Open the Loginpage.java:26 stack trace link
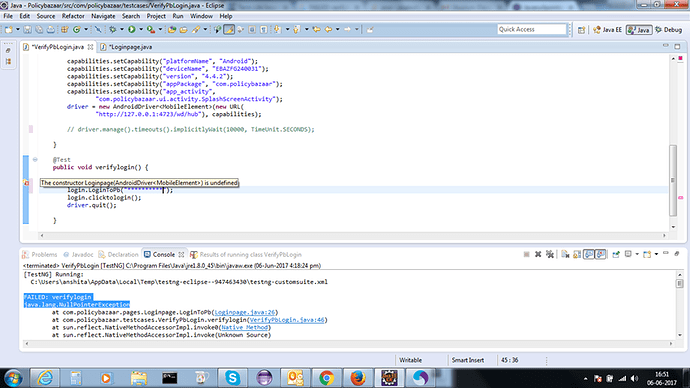The height and width of the screenshot is (388, 690). (x=244, y=312)
